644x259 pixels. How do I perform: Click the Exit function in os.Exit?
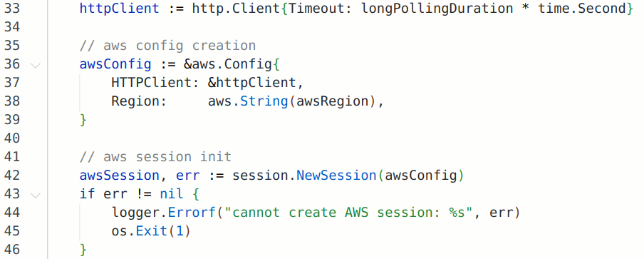(152, 230)
